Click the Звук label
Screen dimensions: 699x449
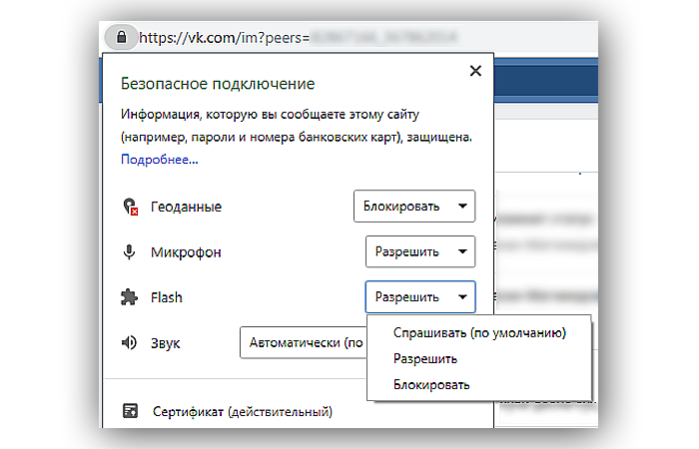165,343
